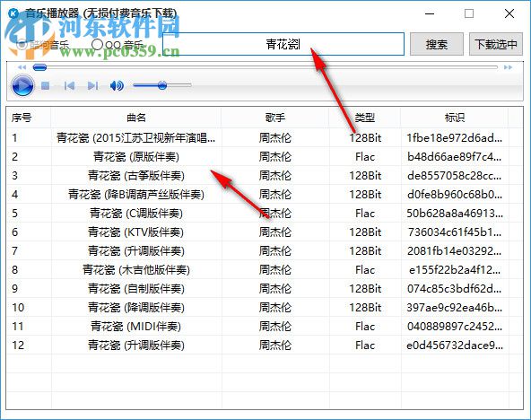
Task: Click identifier d0fe8b960c68b0...
Action: click(455, 195)
